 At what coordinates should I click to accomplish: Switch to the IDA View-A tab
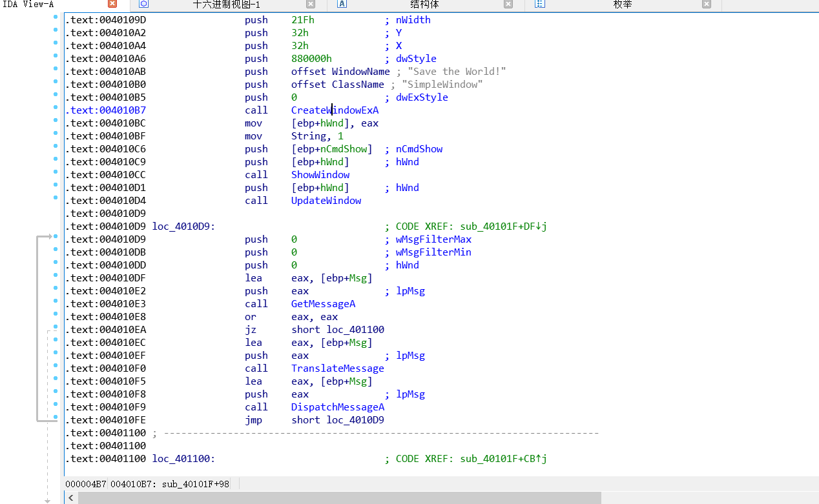(28, 5)
